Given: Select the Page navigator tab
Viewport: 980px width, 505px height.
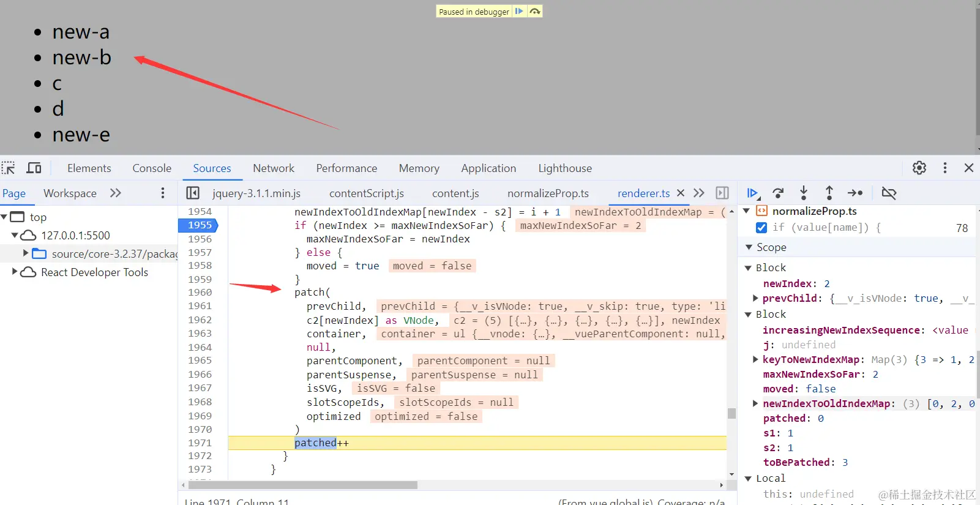Looking at the screenshot, I should click(x=14, y=193).
